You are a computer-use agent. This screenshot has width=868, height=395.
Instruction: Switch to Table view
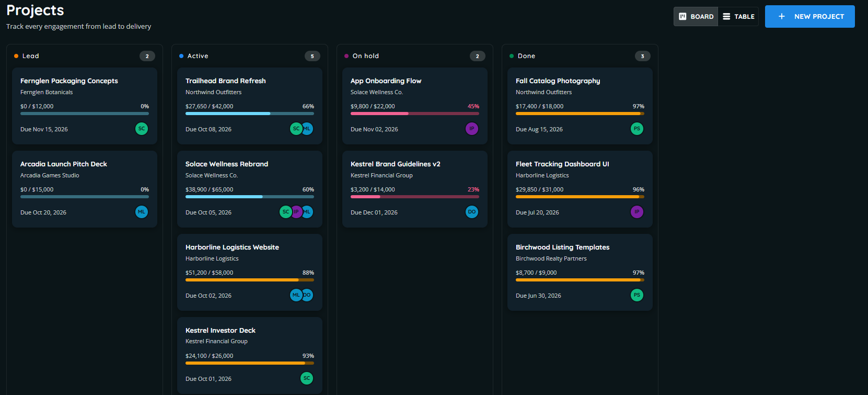[738, 16]
